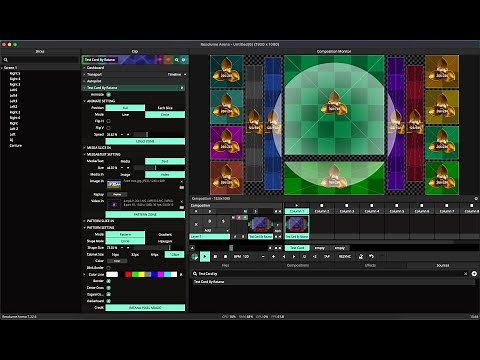Image resolution: width=480 pixels, height=360 pixels.
Task: Toggle the Center Cross checkbox
Action: [x=108, y=288]
